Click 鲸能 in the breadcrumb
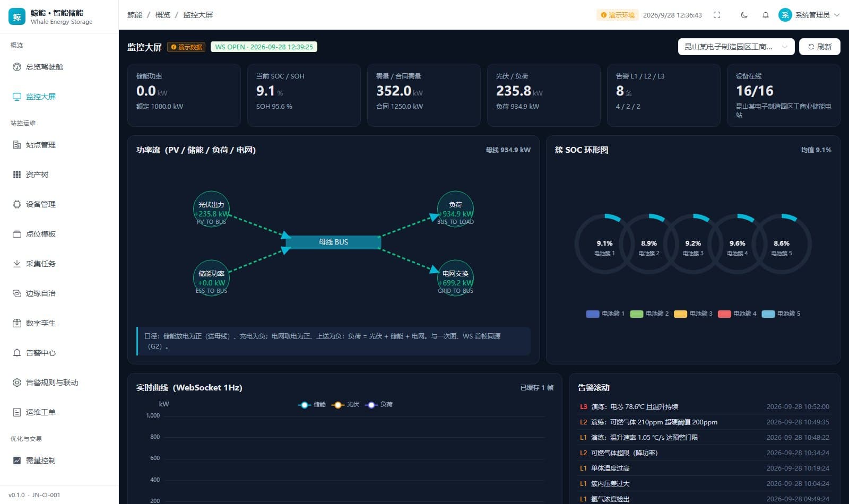Viewport: 849px width, 504px height. point(135,15)
